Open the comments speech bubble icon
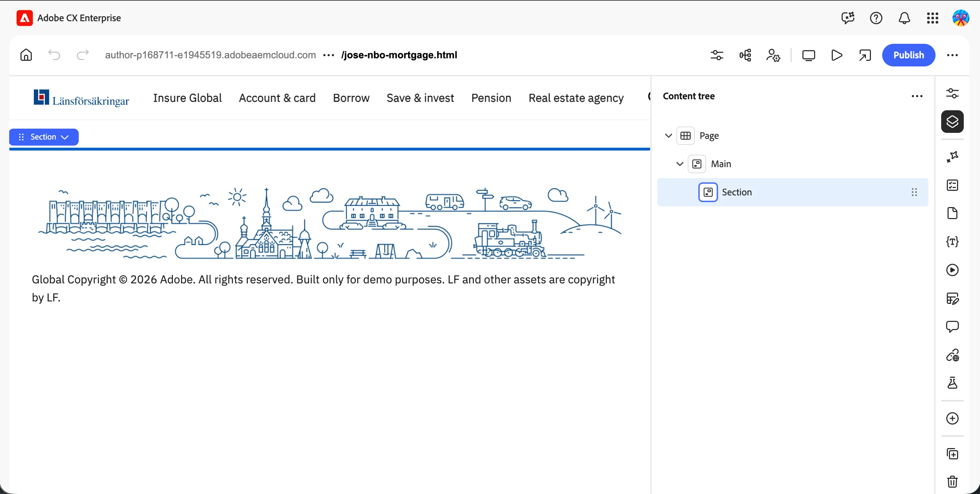 click(952, 327)
